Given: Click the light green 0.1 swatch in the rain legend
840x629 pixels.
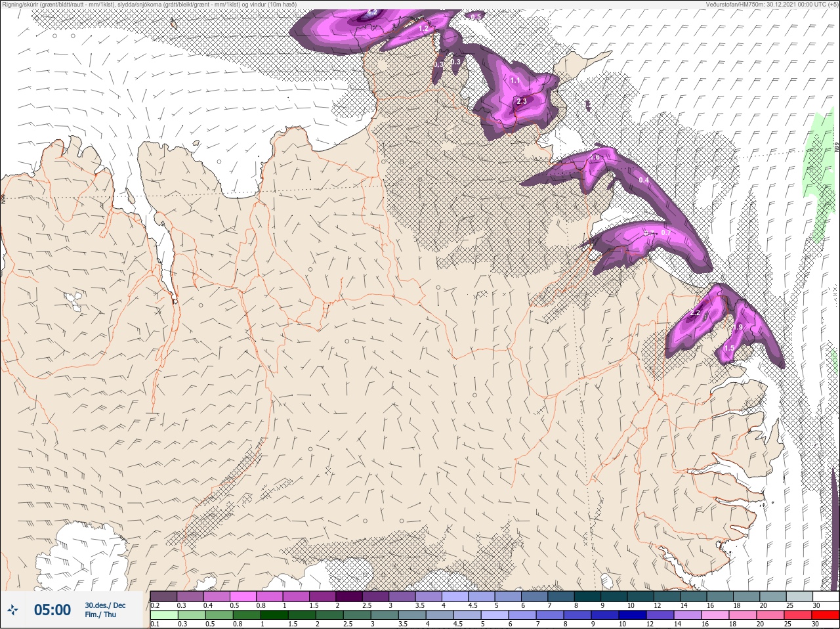Looking at the screenshot, I should tap(164, 615).
